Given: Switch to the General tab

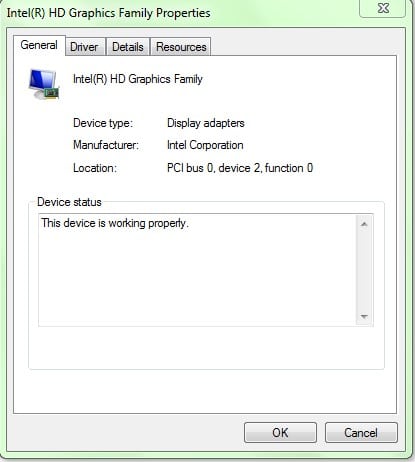Looking at the screenshot, I should (39, 45).
